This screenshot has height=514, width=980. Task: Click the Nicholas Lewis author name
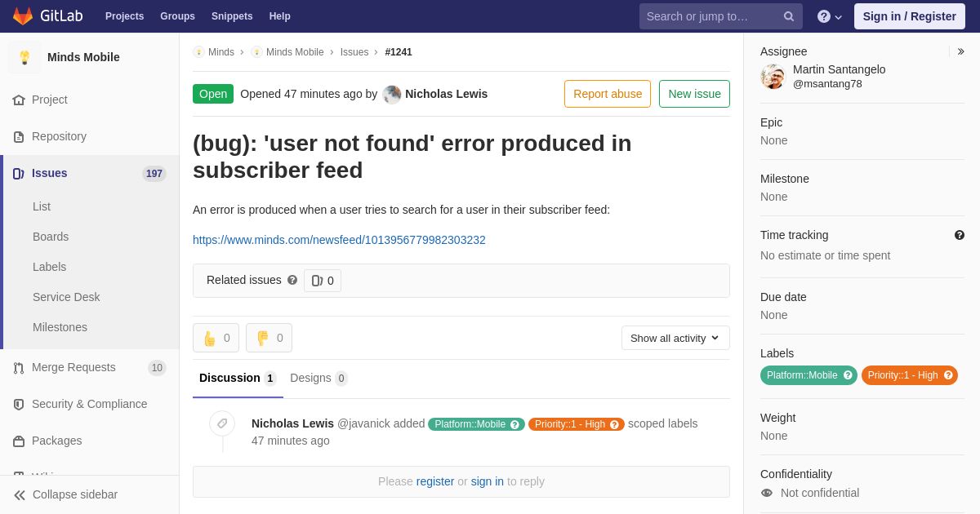pyautogui.click(x=446, y=94)
